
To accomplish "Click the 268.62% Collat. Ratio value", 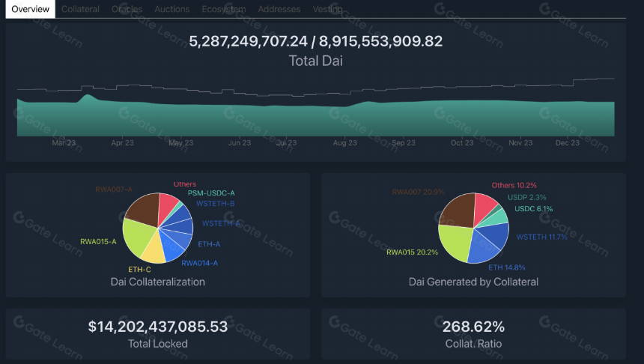I will coord(473,327).
